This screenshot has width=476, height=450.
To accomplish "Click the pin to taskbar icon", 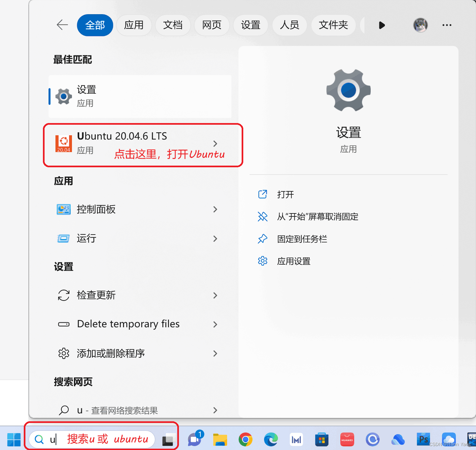I will click(x=262, y=239).
